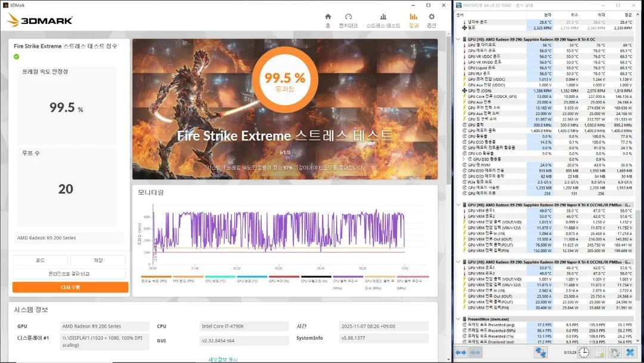Click the 3DMARK logo
The height and width of the screenshot is (363, 644).
point(40,20)
